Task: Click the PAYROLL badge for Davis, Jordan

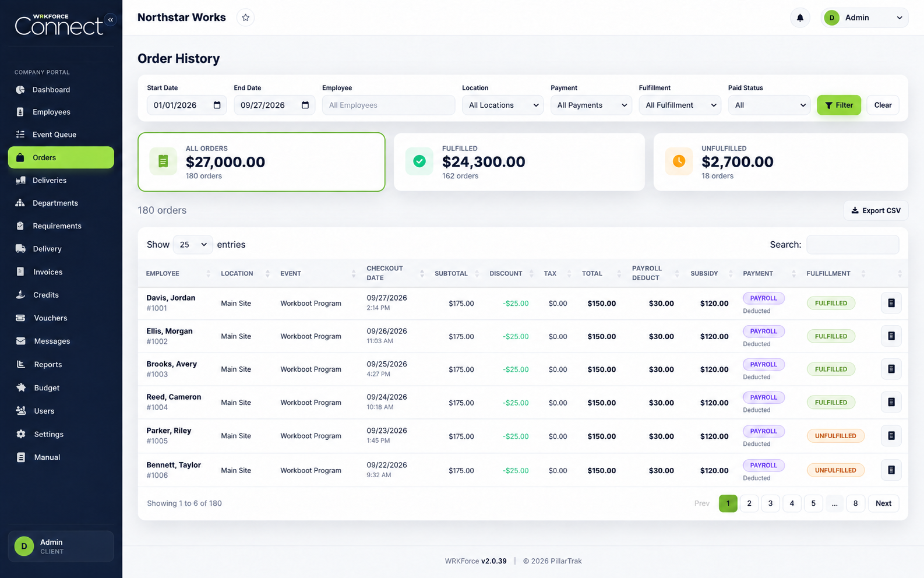Action: point(763,298)
